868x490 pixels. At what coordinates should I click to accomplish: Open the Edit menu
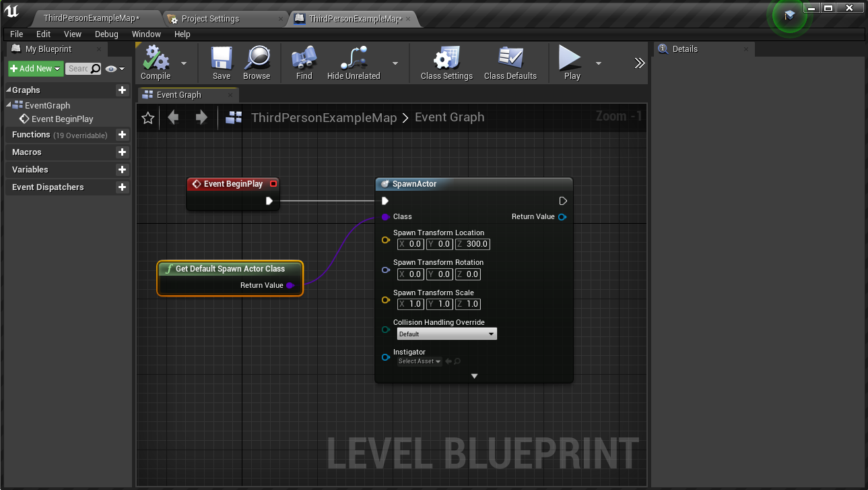[x=44, y=34]
